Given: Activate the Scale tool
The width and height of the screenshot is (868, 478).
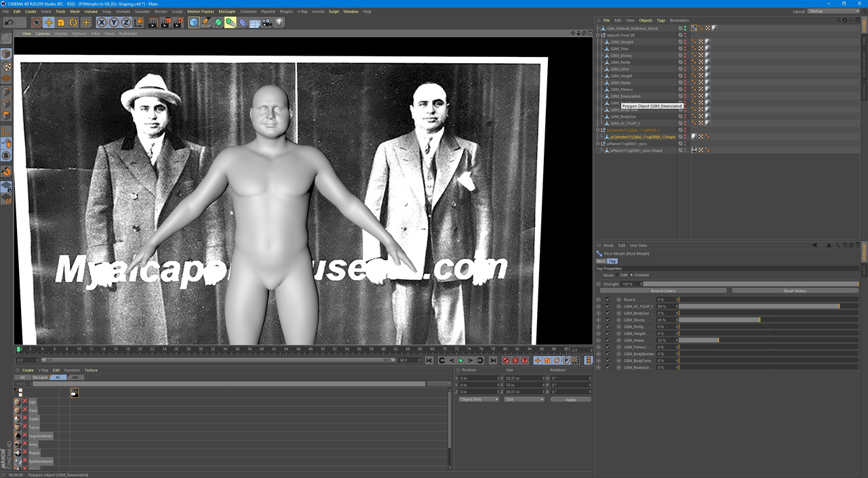Looking at the screenshot, I should (x=61, y=22).
